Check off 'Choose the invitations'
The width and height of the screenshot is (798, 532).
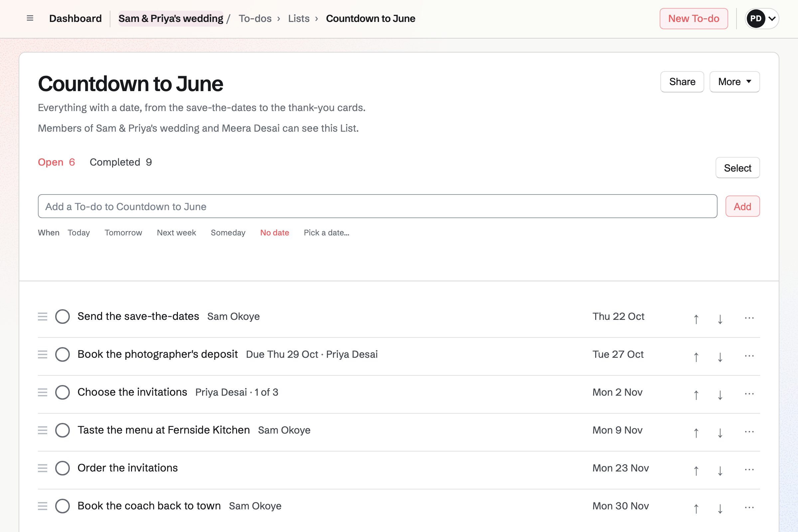click(63, 393)
